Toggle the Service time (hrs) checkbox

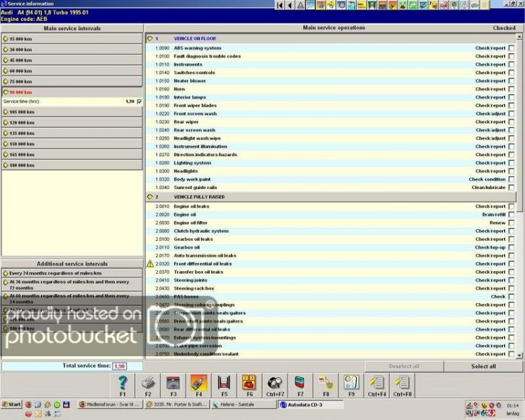[x=139, y=101]
